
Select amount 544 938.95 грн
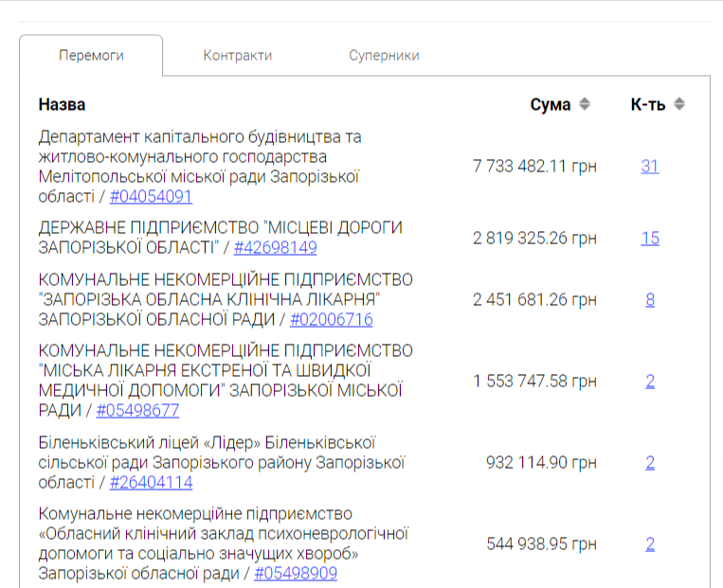pos(541,544)
